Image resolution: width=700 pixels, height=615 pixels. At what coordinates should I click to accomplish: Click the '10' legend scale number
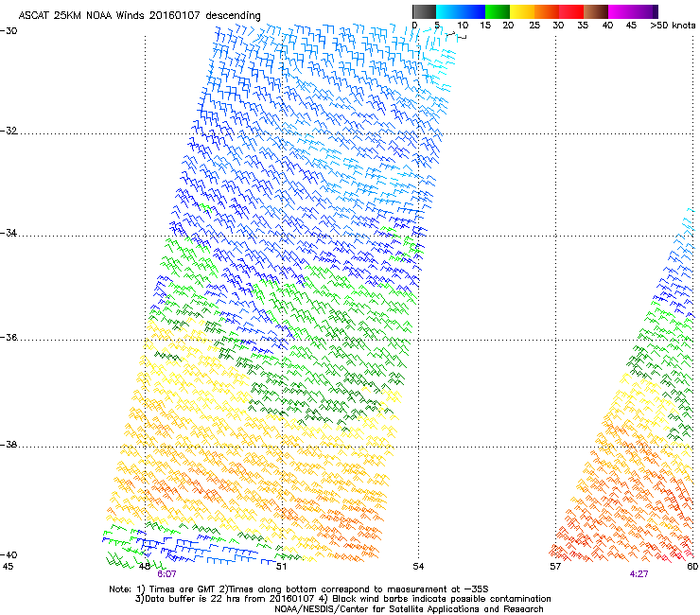(463, 26)
